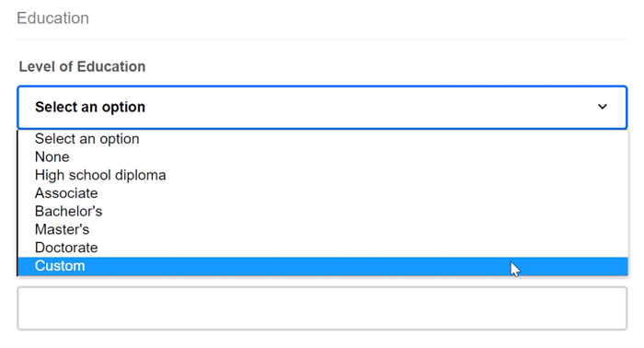This screenshot has width=644, height=348.
Task: Select Bachelor's as the education level
Action: 323,211
